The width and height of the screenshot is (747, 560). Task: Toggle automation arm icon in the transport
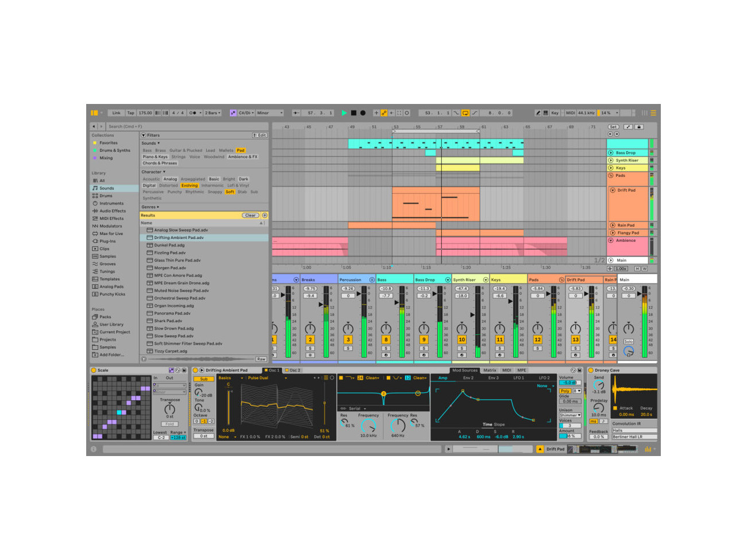coord(384,113)
